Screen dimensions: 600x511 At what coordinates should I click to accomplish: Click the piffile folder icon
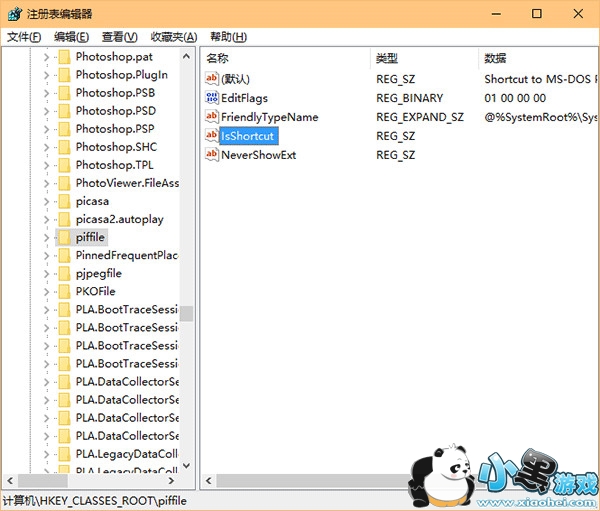coord(64,237)
